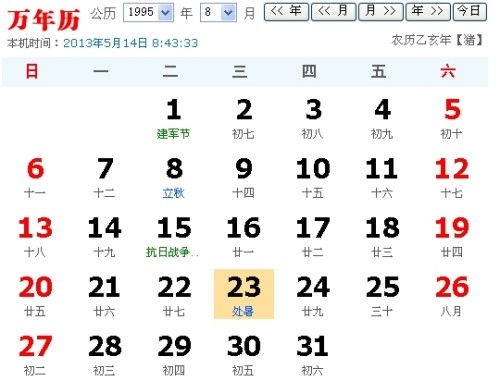Select August 11 十六
Viewport: 500px width, 381px height.
[382, 178]
